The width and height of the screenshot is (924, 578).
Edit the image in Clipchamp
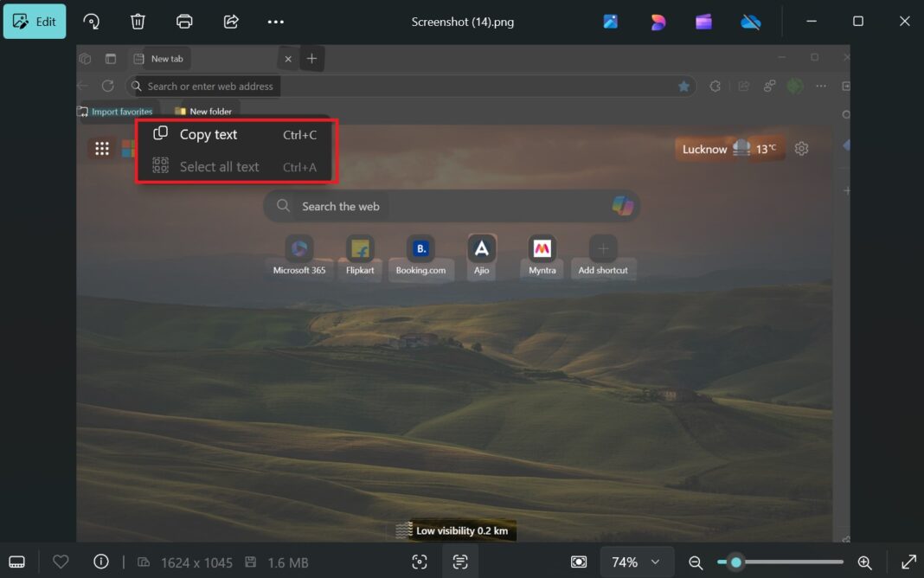703,21
